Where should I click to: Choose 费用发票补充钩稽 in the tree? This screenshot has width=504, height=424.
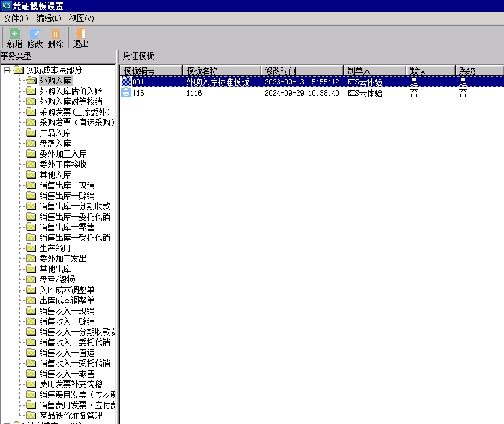71,384
